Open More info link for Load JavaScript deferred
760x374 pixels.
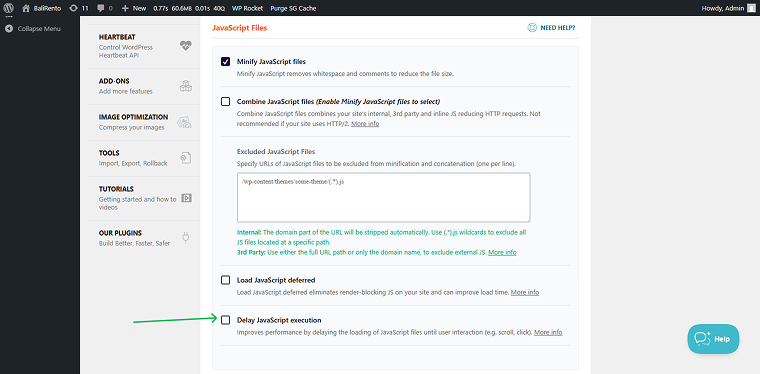pos(525,293)
